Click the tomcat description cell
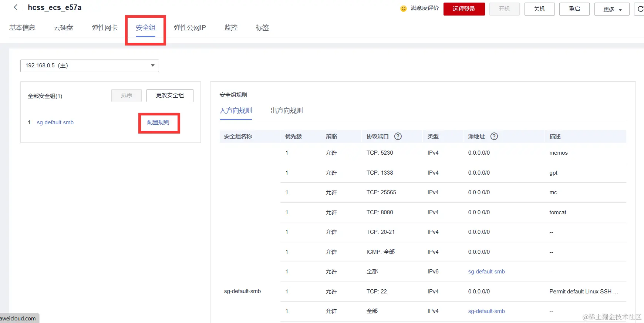Image resolution: width=644 pixels, height=323 pixels. pos(558,212)
